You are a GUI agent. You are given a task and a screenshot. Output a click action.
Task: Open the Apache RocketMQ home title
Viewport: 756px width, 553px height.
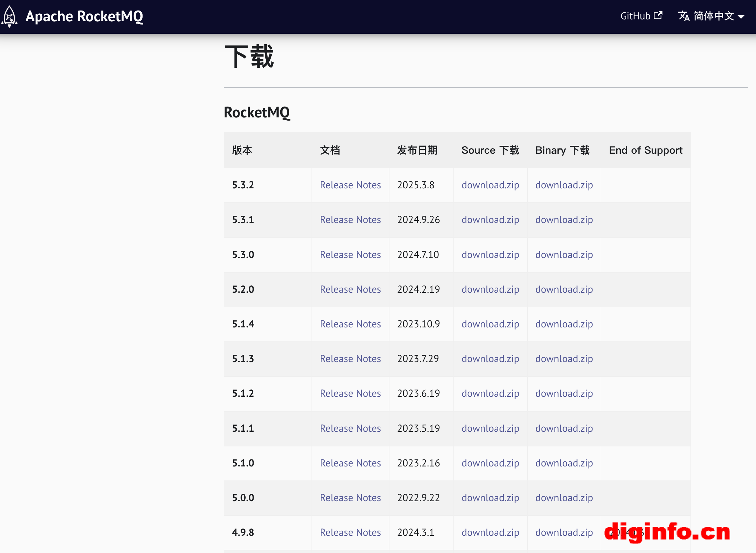tap(84, 17)
